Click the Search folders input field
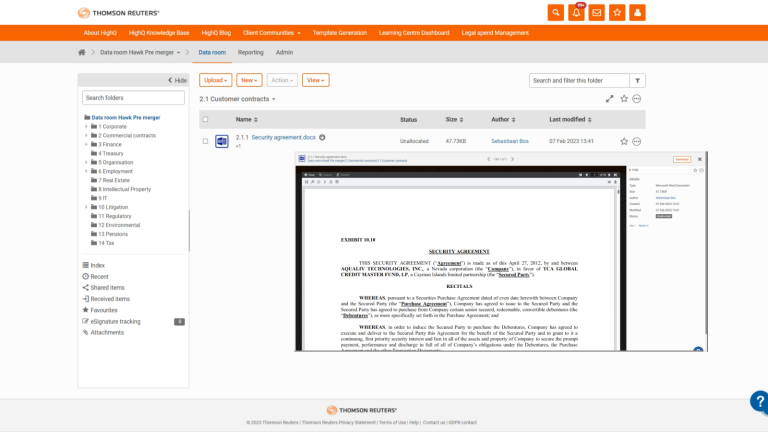Screen dimensions: 768x432 (134, 98)
